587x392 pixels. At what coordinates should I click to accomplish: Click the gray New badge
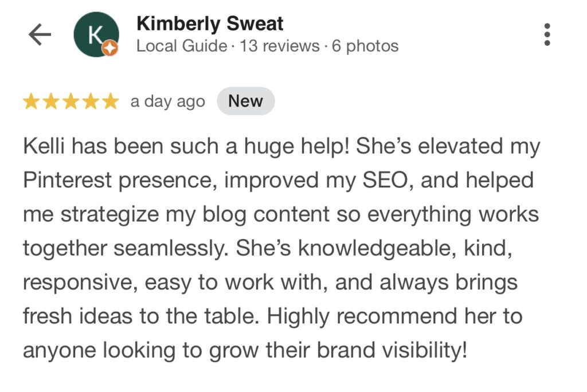(x=245, y=101)
